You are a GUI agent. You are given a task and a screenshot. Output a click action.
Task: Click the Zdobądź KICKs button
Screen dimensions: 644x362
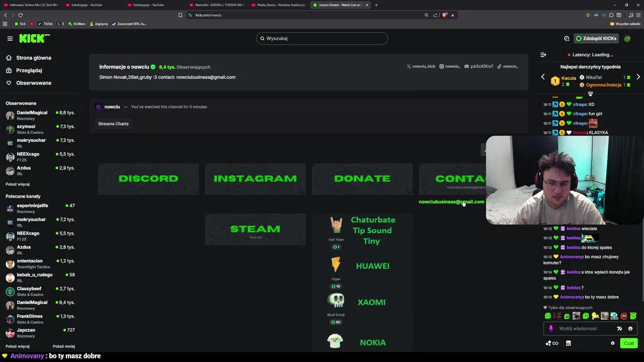click(596, 38)
